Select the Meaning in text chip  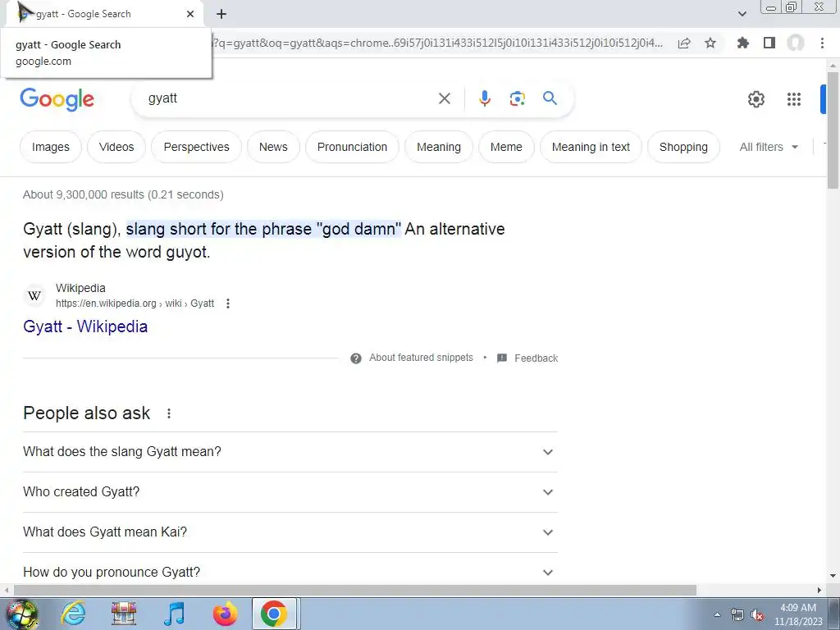(591, 147)
